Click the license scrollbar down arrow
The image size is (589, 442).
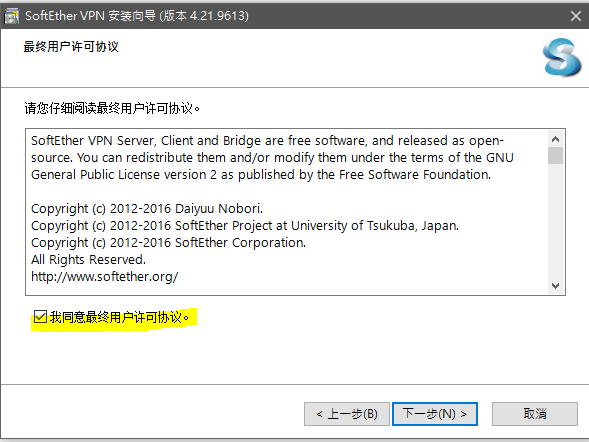[555, 286]
